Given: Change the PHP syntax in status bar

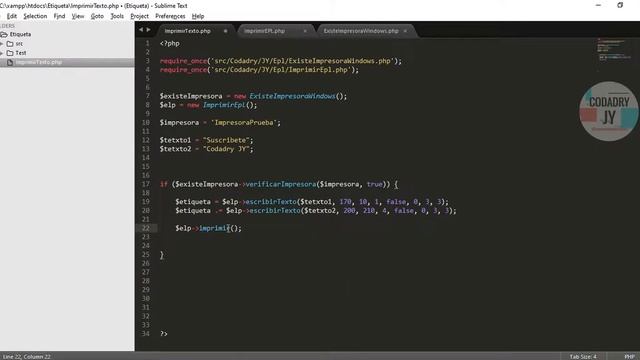Looking at the screenshot, I should tap(629, 357).
